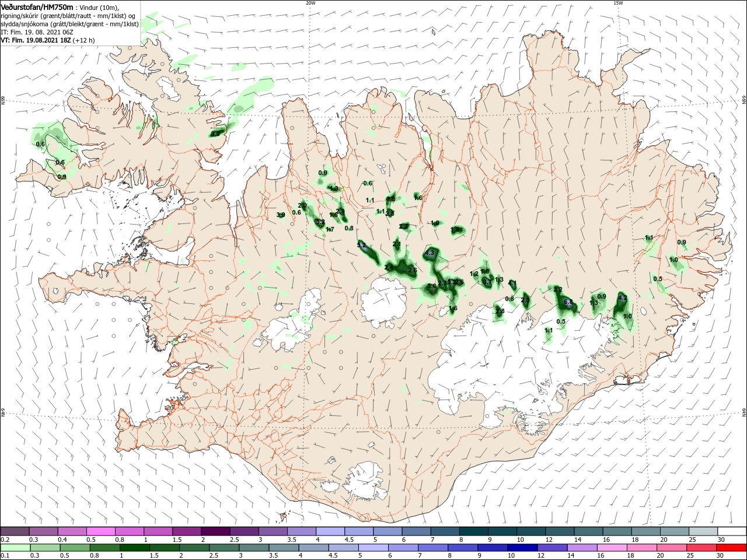Select the VT: Fim. 19.08.2021 18Z forecast time text
This screenshot has width=747, height=560.
click(36, 40)
